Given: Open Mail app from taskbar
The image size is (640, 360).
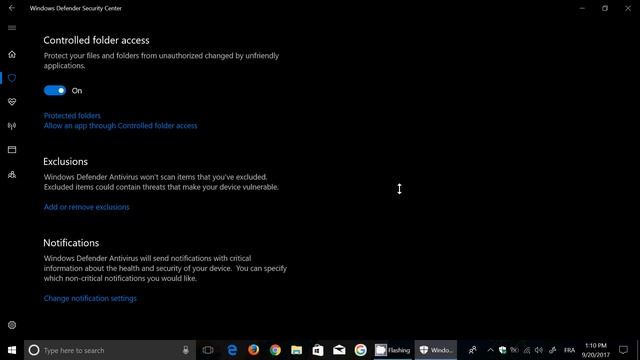Looking at the screenshot, I should pyautogui.click(x=339, y=350).
